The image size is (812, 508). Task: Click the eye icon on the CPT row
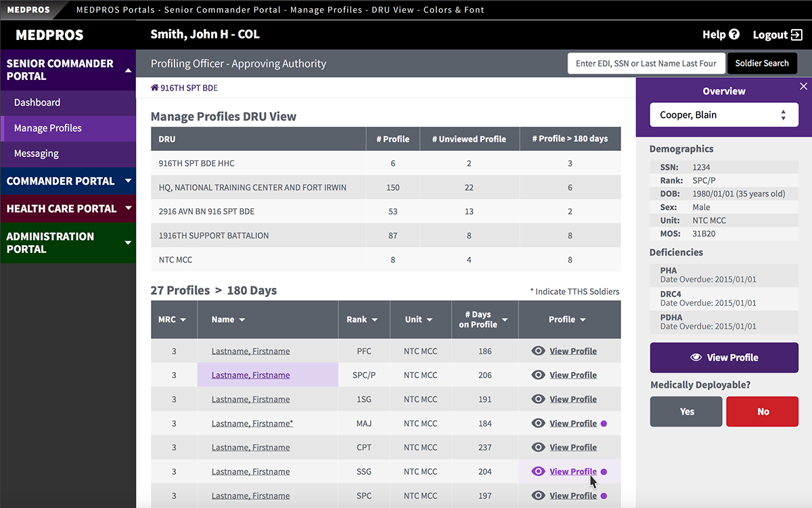pos(538,447)
